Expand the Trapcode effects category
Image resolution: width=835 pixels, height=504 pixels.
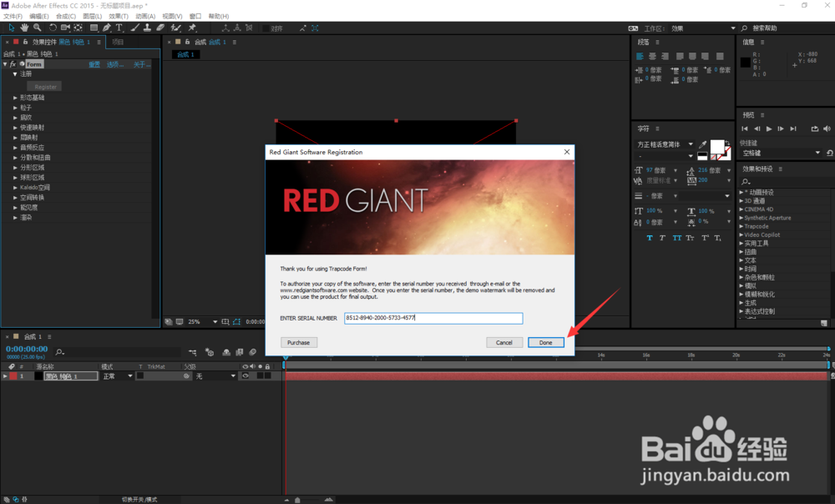tap(741, 226)
